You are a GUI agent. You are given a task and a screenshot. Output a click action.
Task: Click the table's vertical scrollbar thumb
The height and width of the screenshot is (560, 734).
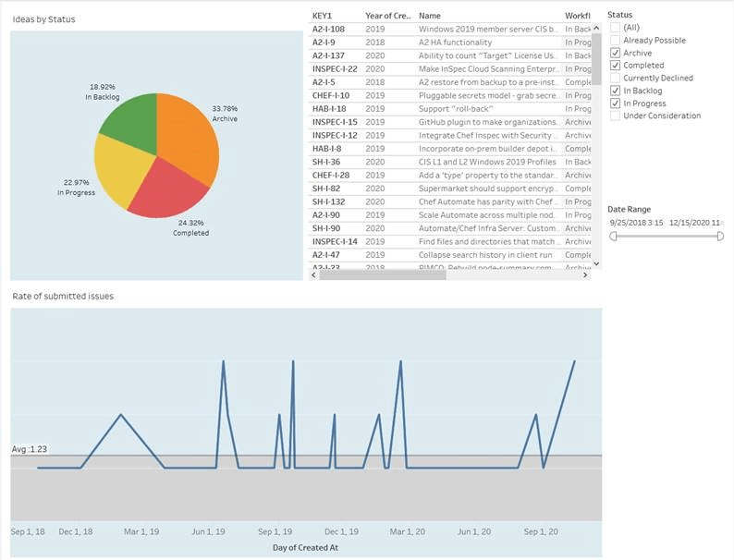[595, 55]
